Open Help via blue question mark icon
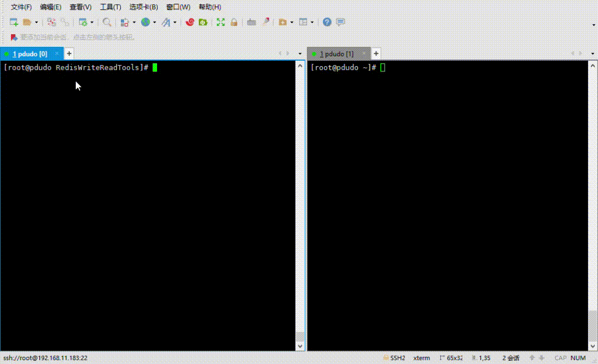Viewport: 598px width, 364px height. 327,22
